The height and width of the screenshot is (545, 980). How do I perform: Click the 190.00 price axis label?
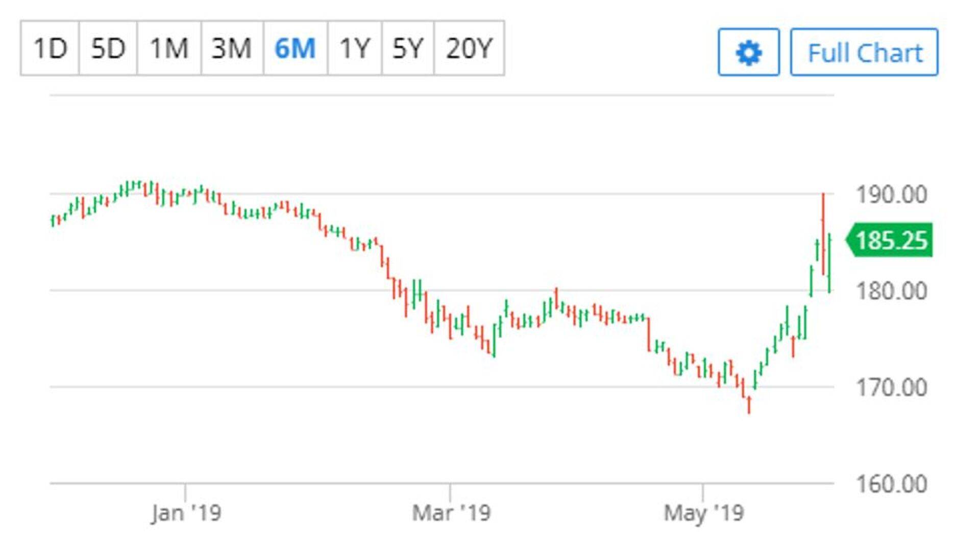891,195
